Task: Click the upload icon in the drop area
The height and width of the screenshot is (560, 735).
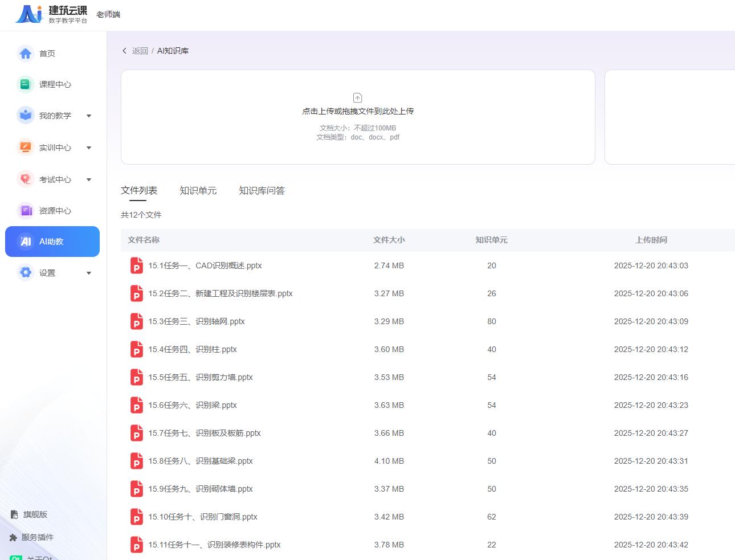Action: (x=358, y=98)
